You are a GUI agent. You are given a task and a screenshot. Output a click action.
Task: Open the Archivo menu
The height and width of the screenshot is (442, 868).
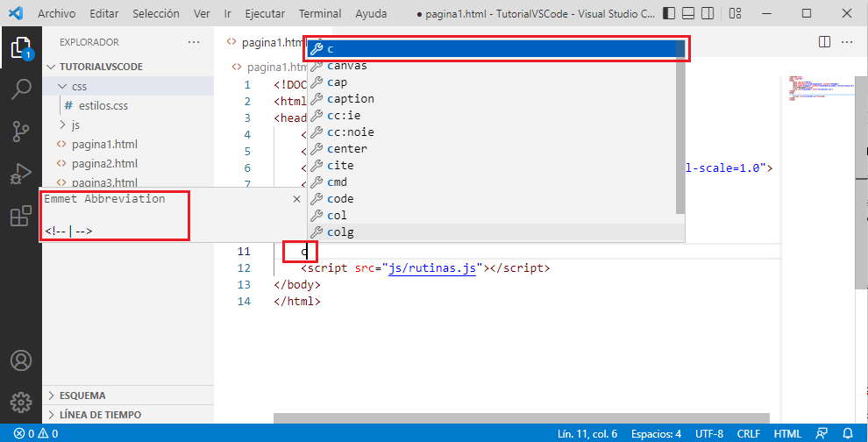pyautogui.click(x=56, y=13)
